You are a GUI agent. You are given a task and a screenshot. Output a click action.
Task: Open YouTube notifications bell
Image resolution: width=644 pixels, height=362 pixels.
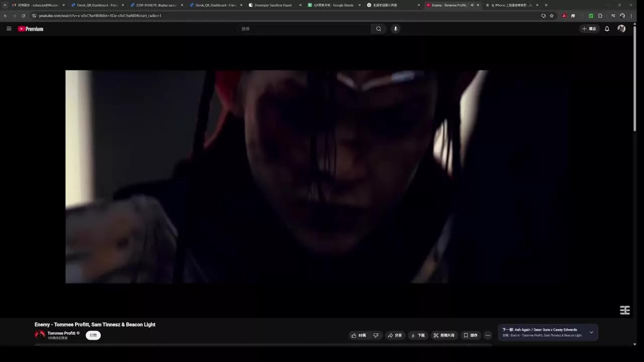(607, 29)
